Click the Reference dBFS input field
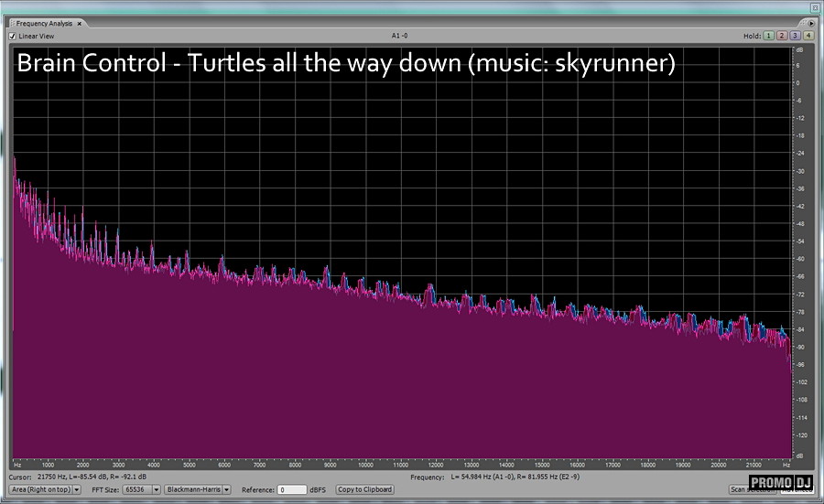The image size is (824, 504). [x=292, y=489]
